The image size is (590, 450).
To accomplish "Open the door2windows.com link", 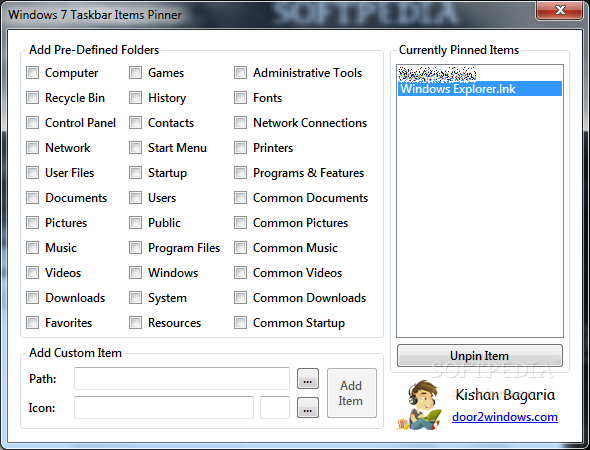I will 505,417.
